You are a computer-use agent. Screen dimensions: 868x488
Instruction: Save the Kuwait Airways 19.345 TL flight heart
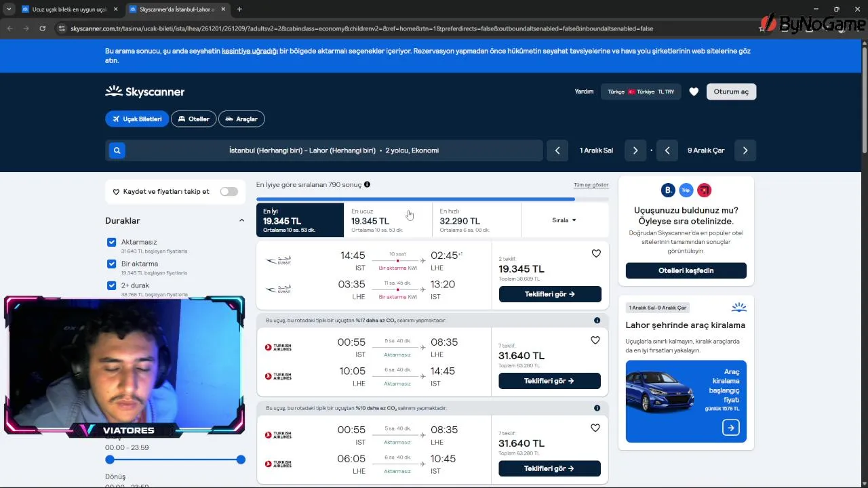tap(596, 253)
